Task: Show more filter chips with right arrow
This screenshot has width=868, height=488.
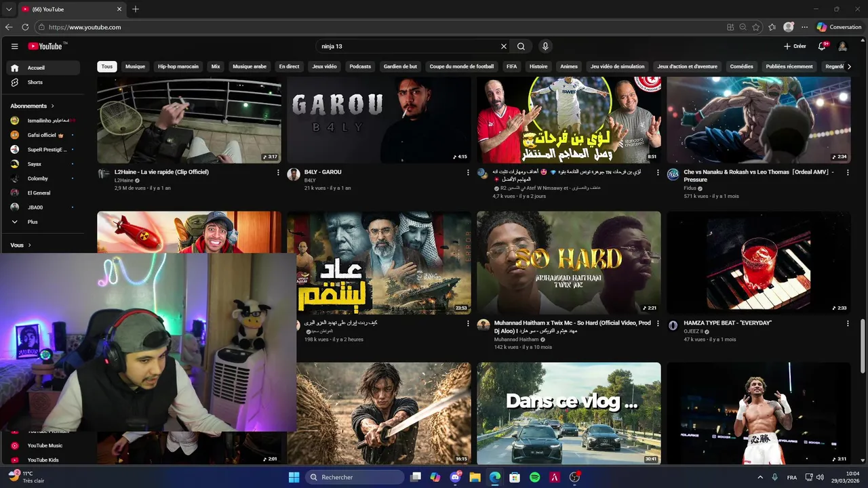Action: click(x=849, y=66)
